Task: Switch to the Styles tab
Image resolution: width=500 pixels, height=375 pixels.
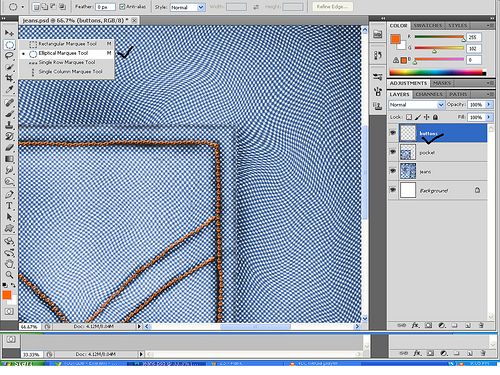Action: coord(458,25)
